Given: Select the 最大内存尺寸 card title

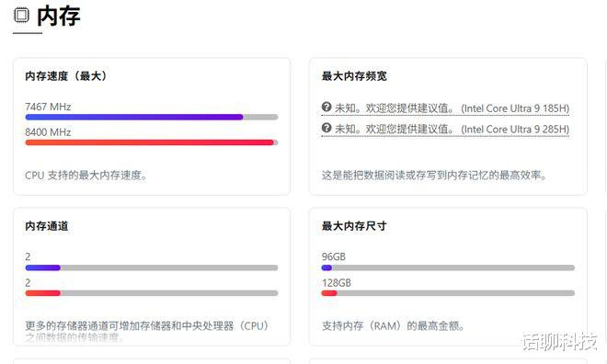Looking at the screenshot, I should coord(354,226).
